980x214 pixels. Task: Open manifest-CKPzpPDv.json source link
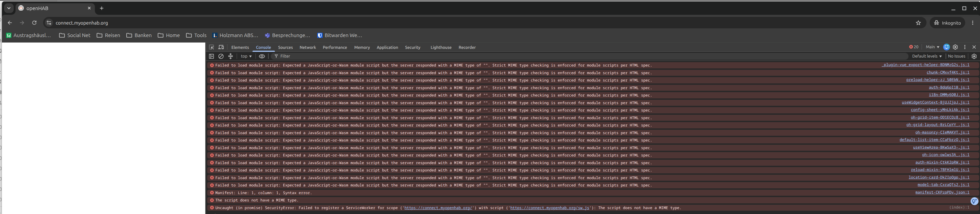click(x=942, y=193)
